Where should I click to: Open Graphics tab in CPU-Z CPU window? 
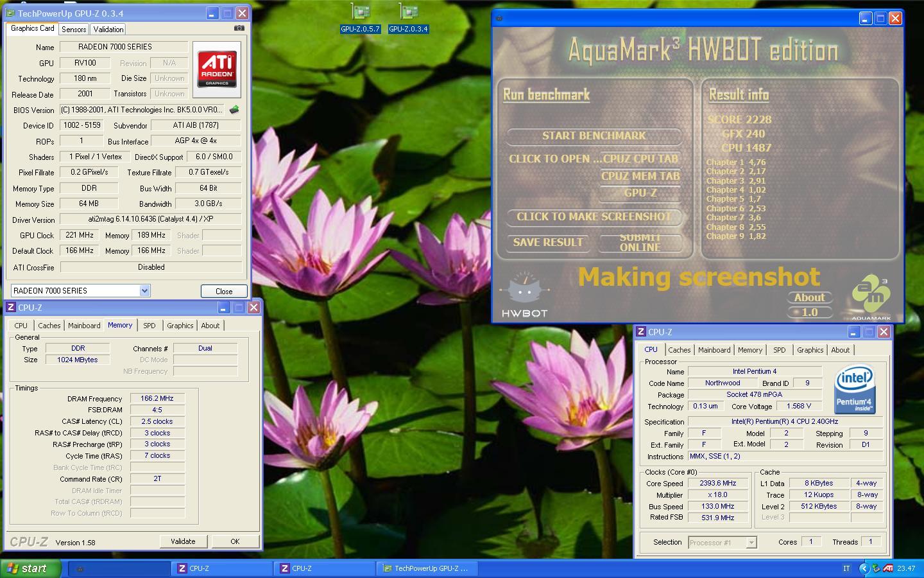tap(810, 350)
